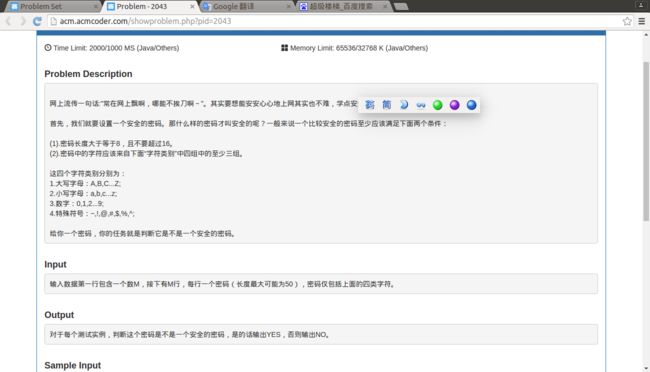This screenshot has height=372, width=650.
Task: Click the traditional Chinese (繁) icon in floating toolbar
Action: point(369,105)
